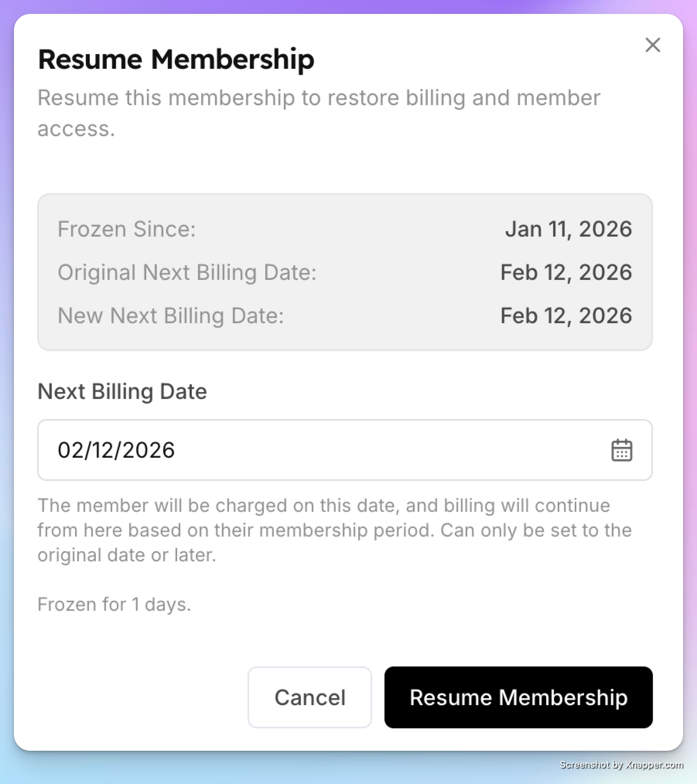Screen dimensions: 697x784
Task: Click the Frozen Since label
Action: pos(126,229)
